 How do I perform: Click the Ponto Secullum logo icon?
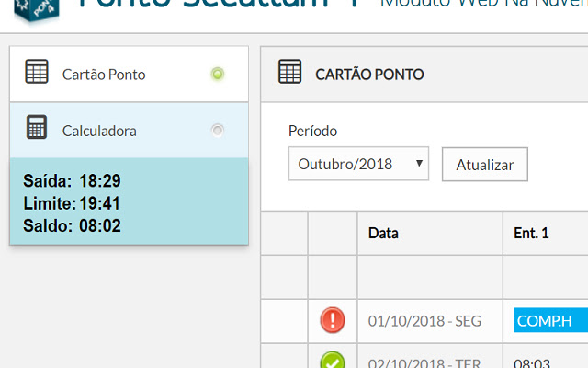coord(35,11)
